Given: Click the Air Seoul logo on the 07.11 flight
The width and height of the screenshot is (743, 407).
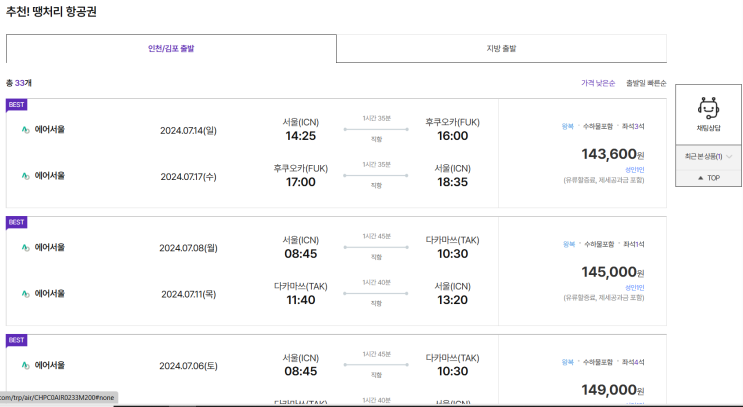Looking at the screenshot, I should pyautogui.click(x=26, y=293).
